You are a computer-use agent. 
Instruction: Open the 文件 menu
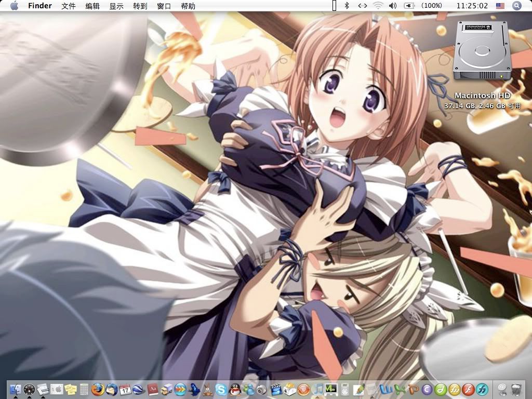point(69,6)
